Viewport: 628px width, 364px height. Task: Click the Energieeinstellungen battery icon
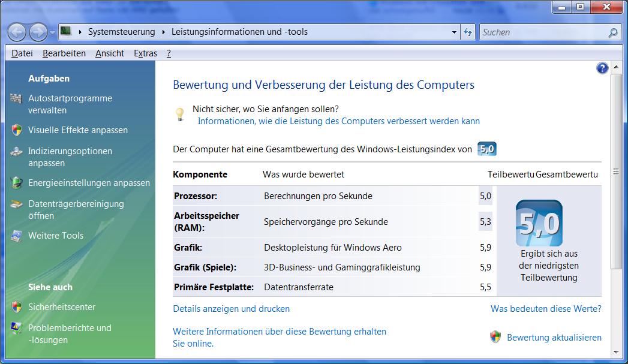point(16,183)
